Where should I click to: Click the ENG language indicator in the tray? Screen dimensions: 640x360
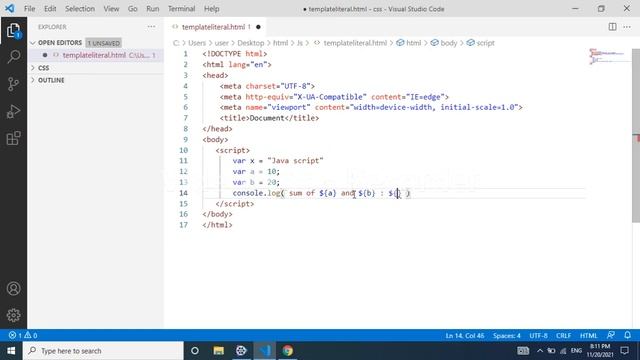[576, 351]
